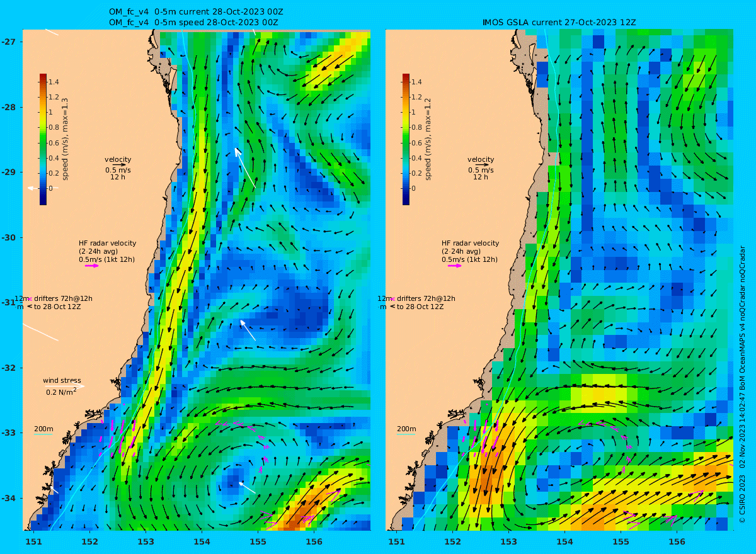
Task: Click the "200m" label on the OM_fc_v4 map
Action: 43,429
